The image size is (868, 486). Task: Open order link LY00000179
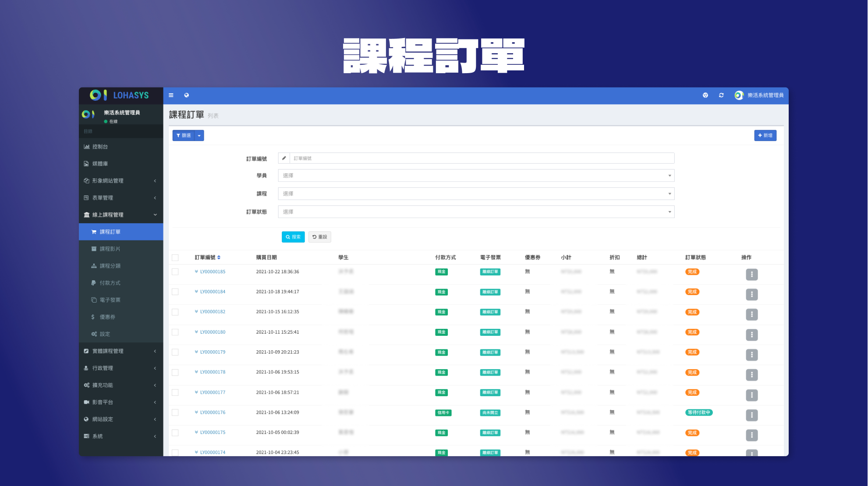213,352
